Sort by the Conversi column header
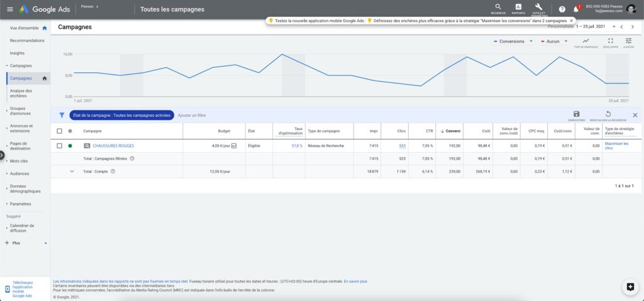 [450, 131]
